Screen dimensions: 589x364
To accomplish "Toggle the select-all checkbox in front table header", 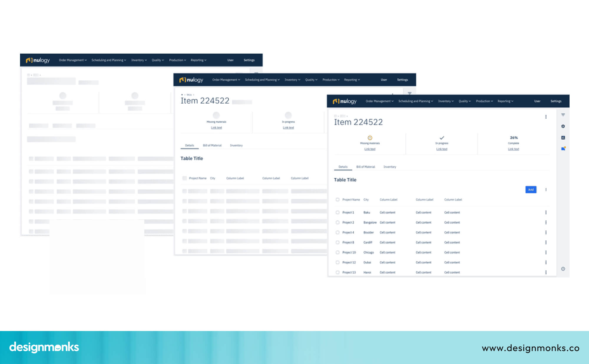I will (x=337, y=200).
